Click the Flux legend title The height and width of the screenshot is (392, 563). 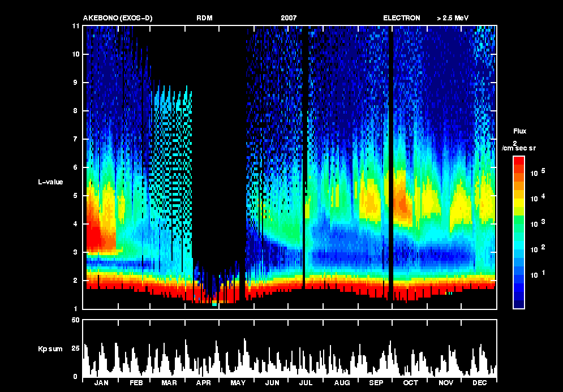click(519, 131)
